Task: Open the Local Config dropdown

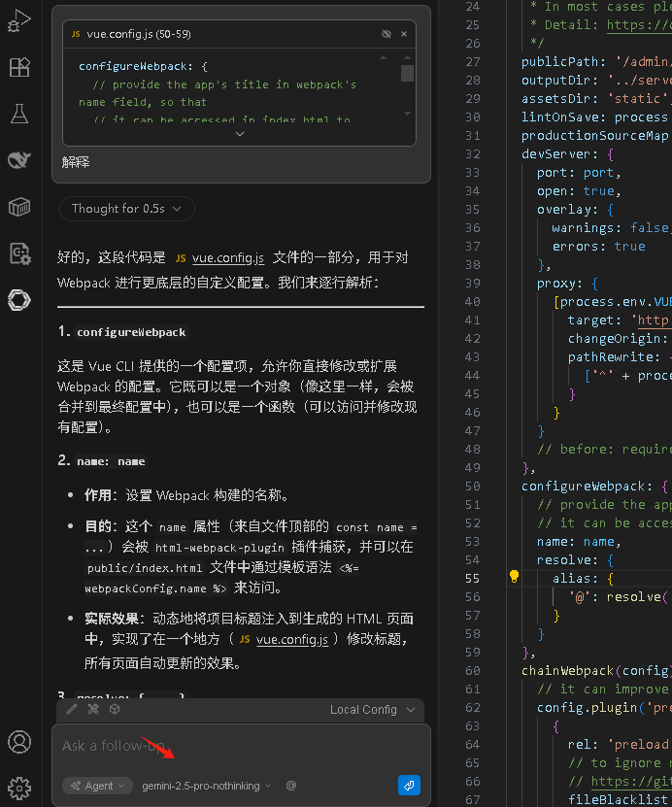Action: 372,710
